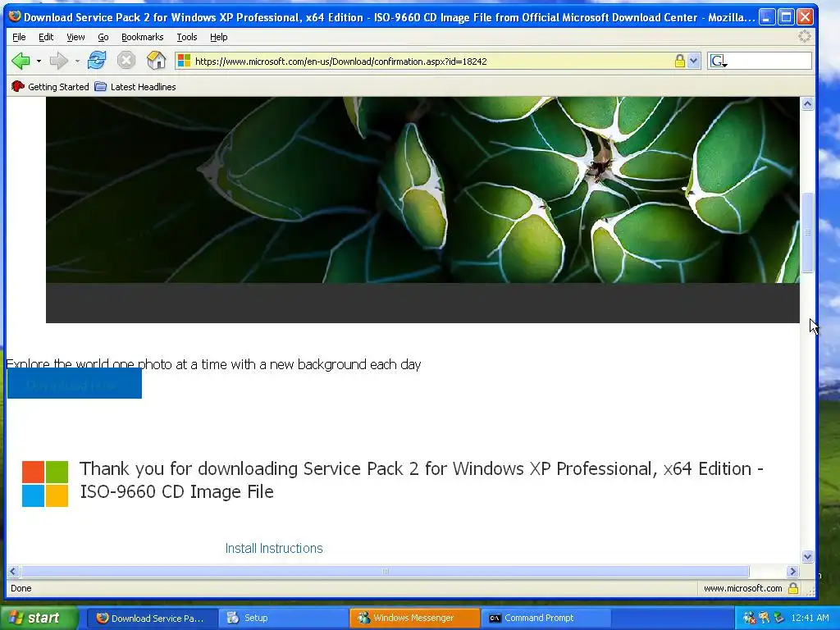Click the first system tray icon
840x630 pixels.
(x=749, y=618)
